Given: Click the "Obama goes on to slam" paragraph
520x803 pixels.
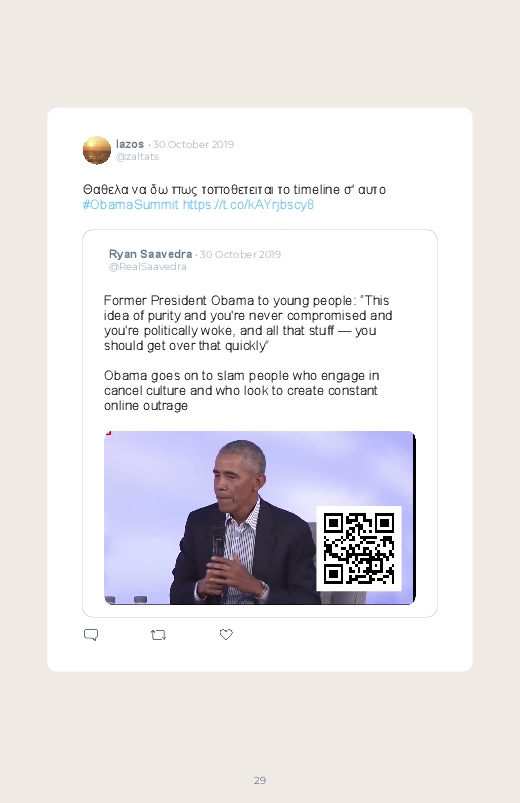Looking at the screenshot, I should click(x=241, y=390).
